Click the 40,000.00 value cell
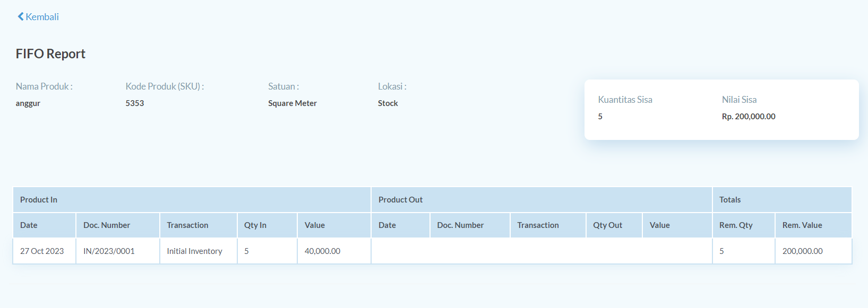 click(334, 251)
